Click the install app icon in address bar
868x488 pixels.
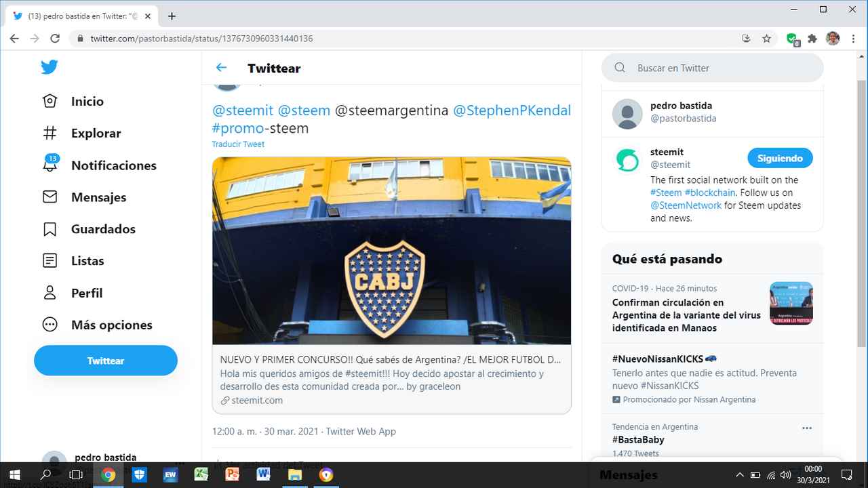[x=747, y=39]
